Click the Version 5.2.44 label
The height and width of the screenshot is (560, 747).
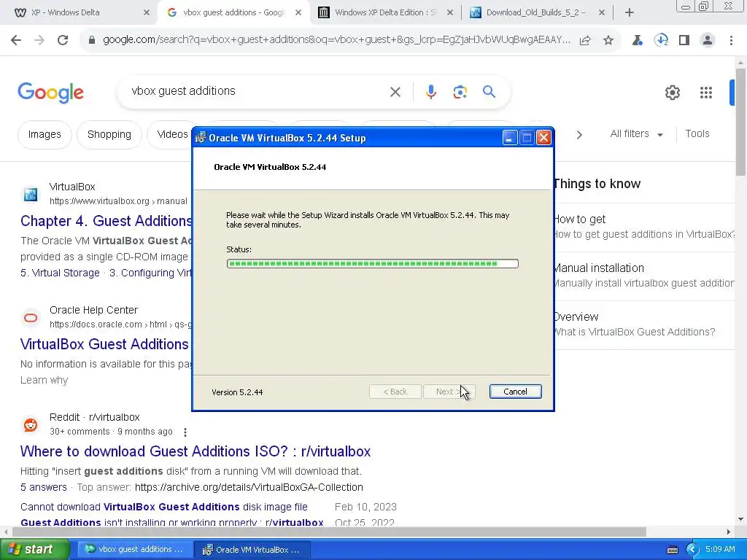pos(237,392)
